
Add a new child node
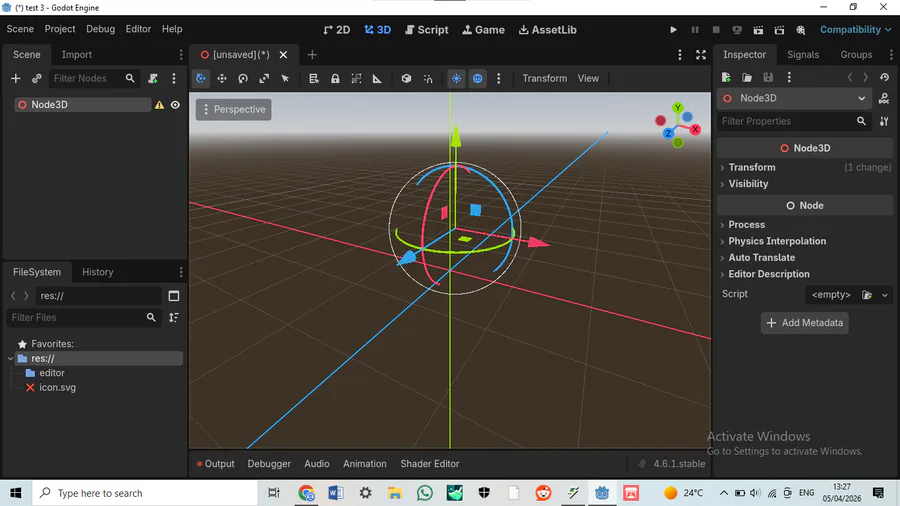pos(15,79)
